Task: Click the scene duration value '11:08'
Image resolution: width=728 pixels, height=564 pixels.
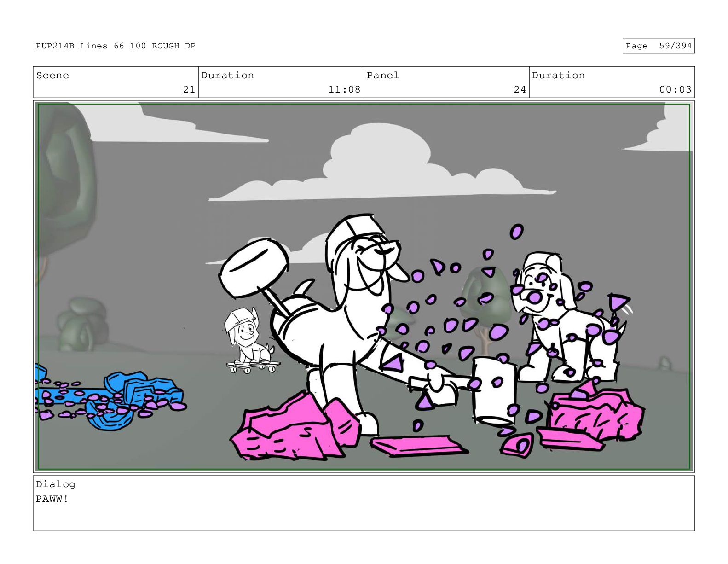Action: click(x=344, y=89)
